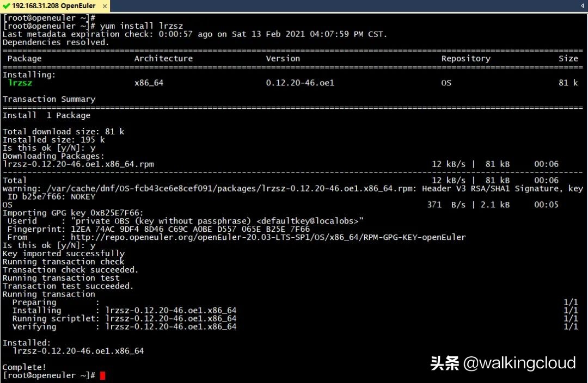This screenshot has height=383, width=588.
Task: Click the 'Complete!' message
Action: click(24, 367)
